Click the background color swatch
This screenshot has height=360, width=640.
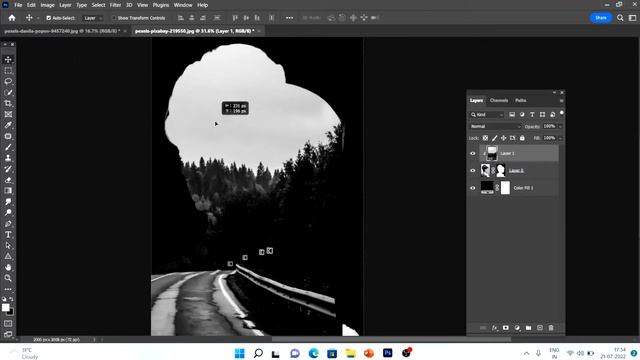pos(11,312)
